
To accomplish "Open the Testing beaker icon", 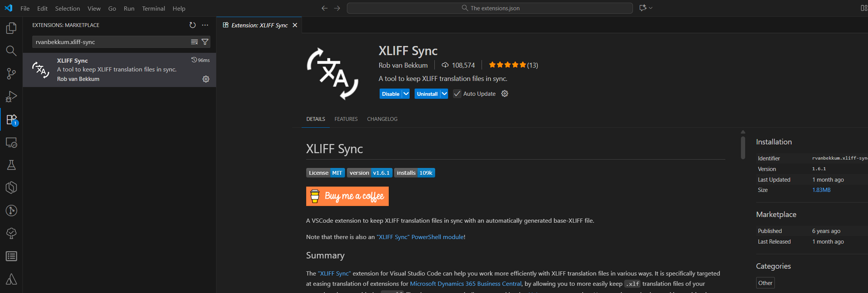I will (x=11, y=165).
